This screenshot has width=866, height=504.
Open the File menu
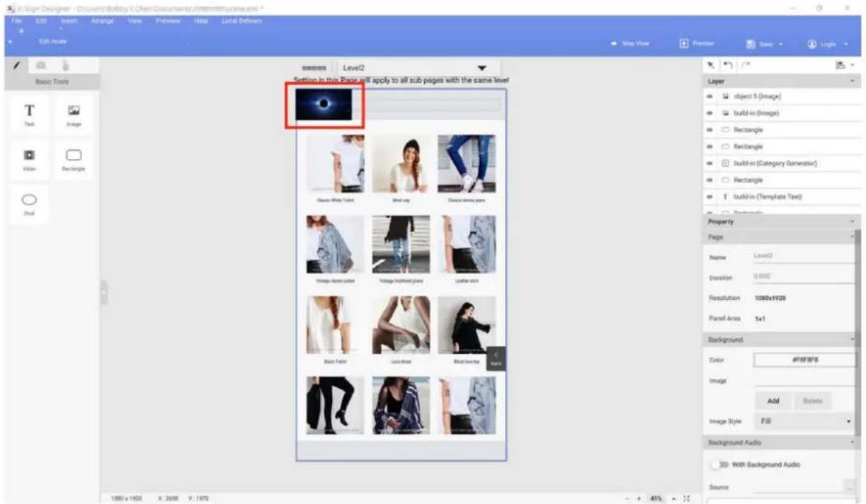coord(16,21)
